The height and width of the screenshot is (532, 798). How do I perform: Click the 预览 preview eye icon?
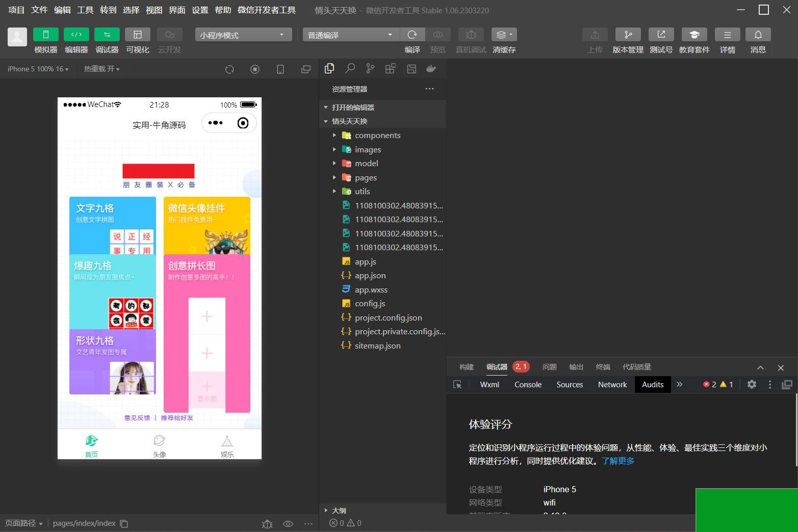(437, 34)
